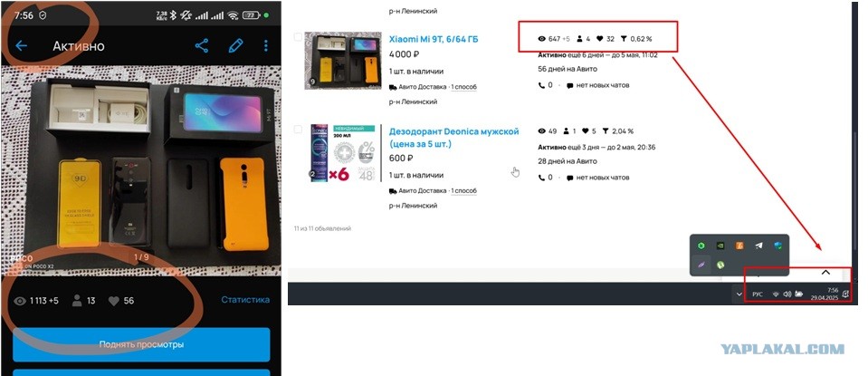Click the Deonica price 600 ₽
The width and height of the screenshot is (868, 376).
tap(401, 159)
